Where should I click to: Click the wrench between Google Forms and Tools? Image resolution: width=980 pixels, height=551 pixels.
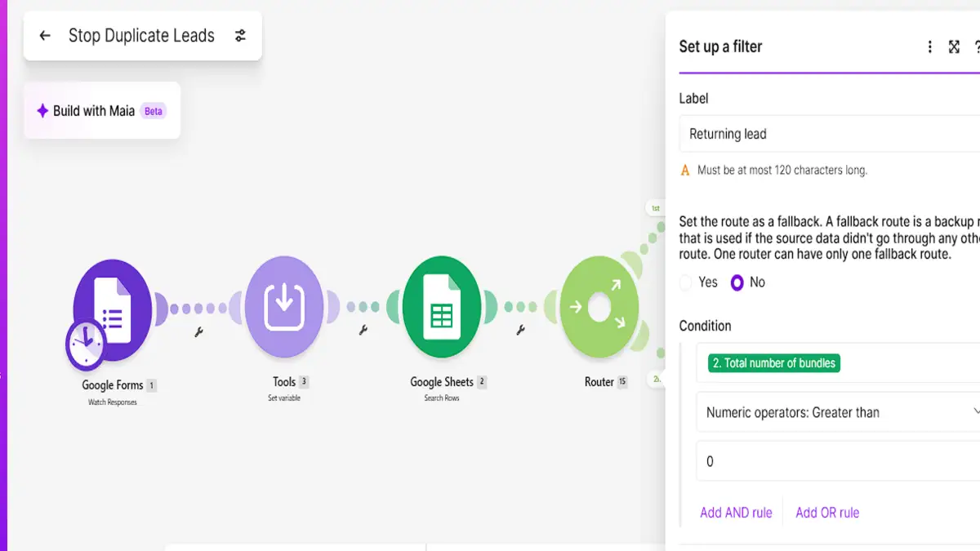click(x=198, y=331)
